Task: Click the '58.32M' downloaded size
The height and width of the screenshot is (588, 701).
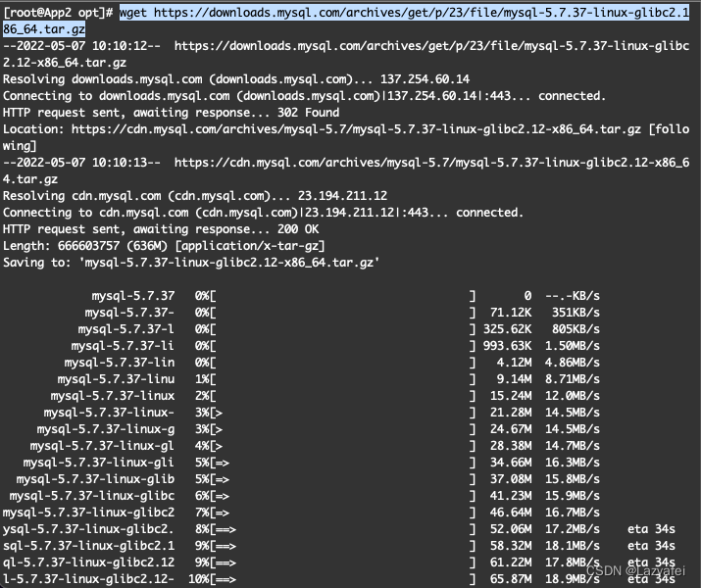Action: [x=511, y=546]
